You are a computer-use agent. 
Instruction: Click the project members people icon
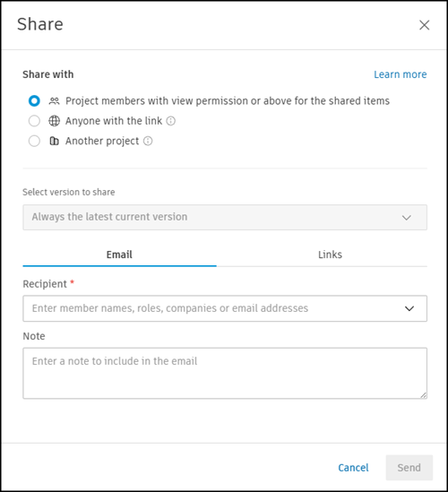point(55,101)
